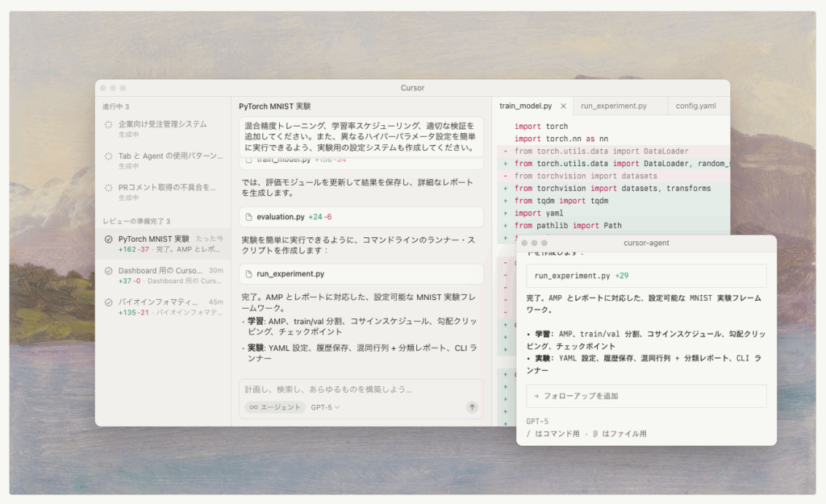Click the checkmark icon for バイオインフォマティ task
Screen dimensions: 826x504
point(108,302)
